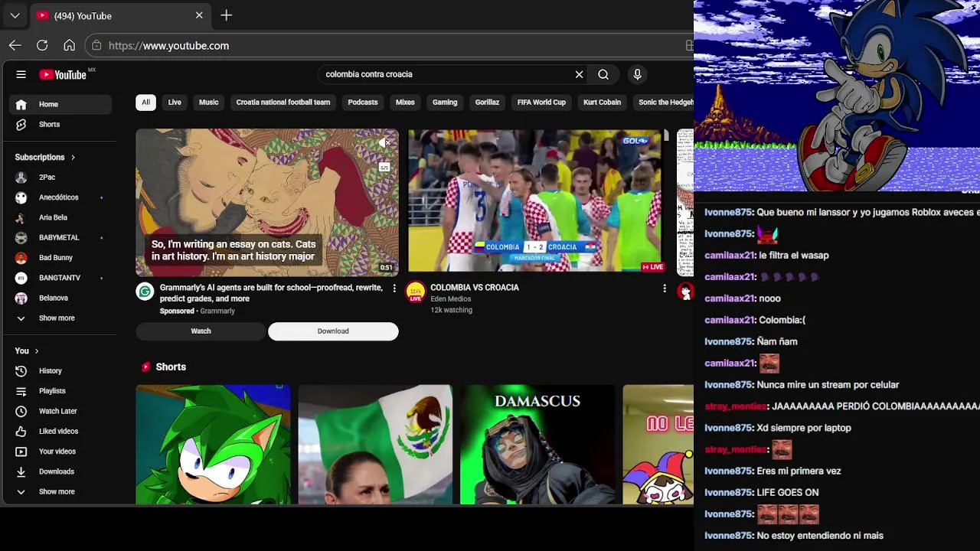Open Watch Later list
Image resolution: width=980 pixels, height=551 pixels.
click(x=60, y=411)
